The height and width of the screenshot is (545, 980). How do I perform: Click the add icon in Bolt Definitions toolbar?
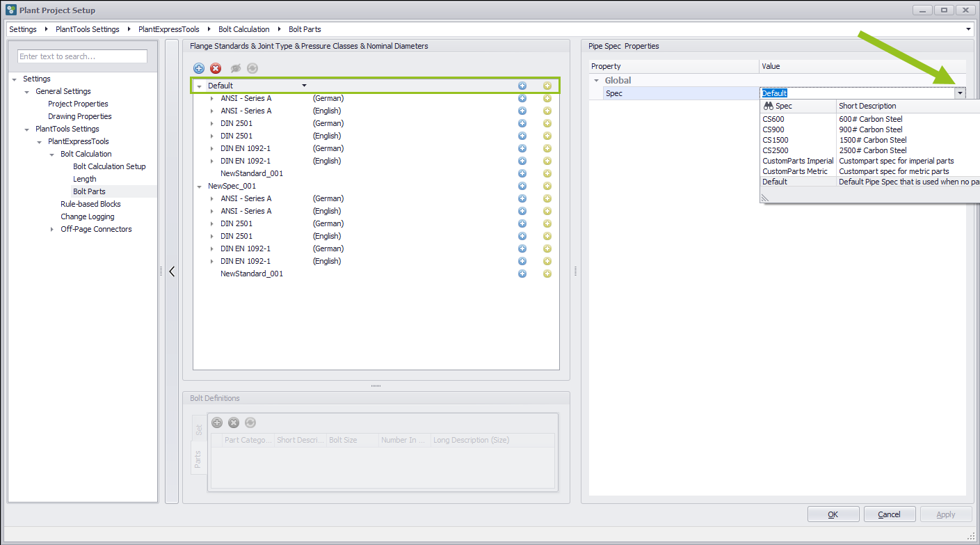pos(217,422)
